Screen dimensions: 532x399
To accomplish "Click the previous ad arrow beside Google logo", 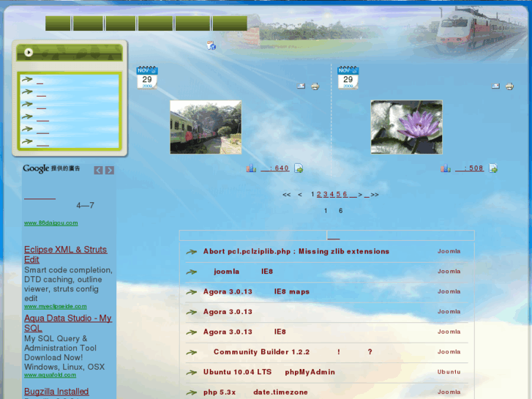I will (x=98, y=170).
